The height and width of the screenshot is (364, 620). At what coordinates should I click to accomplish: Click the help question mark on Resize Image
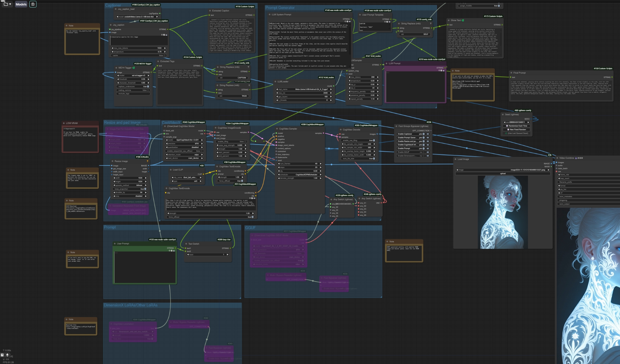148,161
